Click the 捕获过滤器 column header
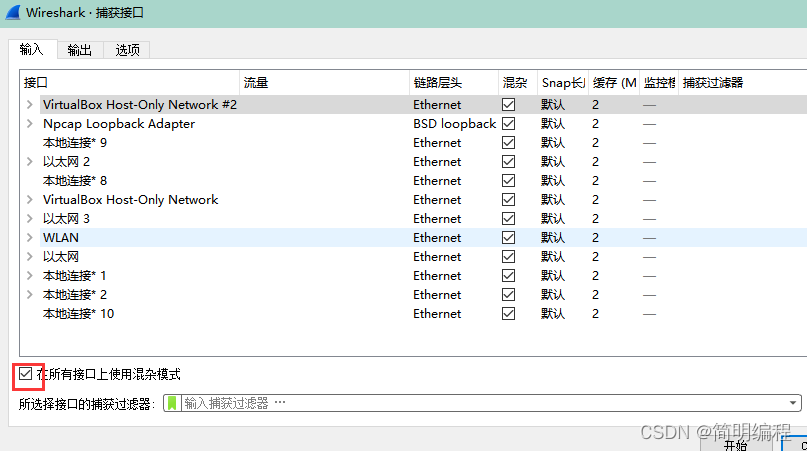The width and height of the screenshot is (807, 451). (x=743, y=83)
